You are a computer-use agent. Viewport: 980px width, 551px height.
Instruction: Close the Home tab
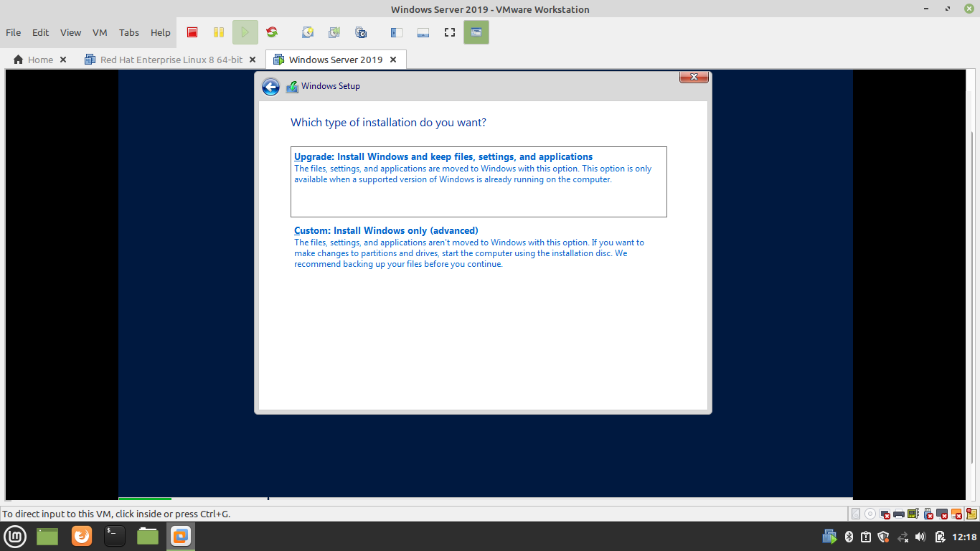[x=63, y=60]
